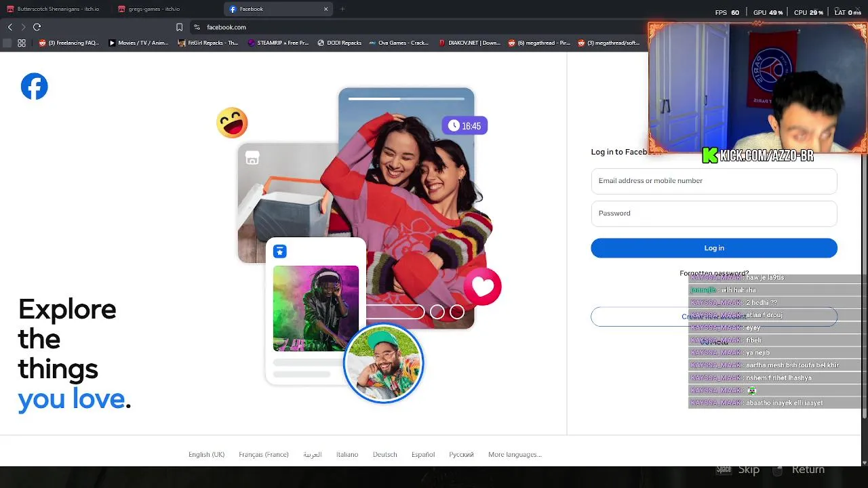Click the 16:45 clock badge on the story
Image resolution: width=868 pixels, height=488 pixels.
[x=465, y=126]
